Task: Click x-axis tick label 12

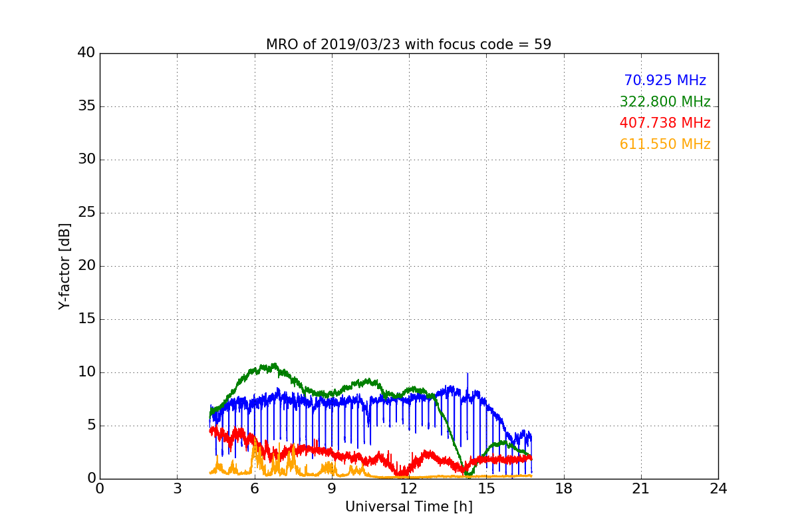Action: (x=409, y=489)
